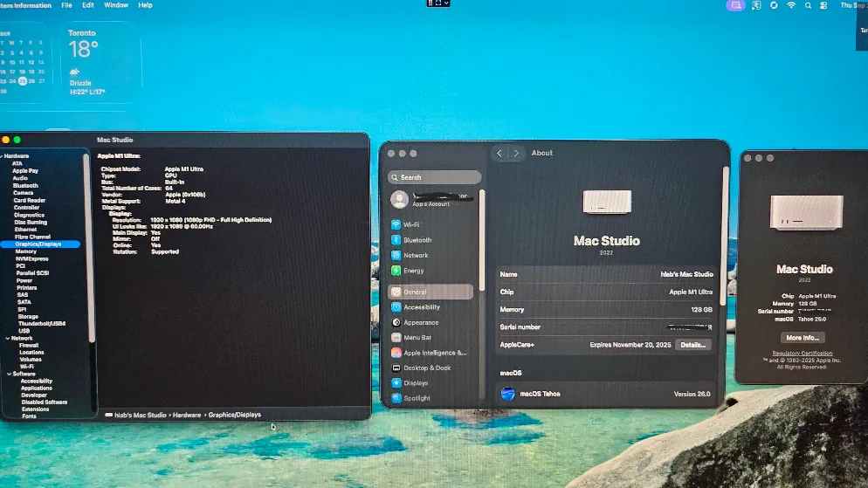
Task: Click the macOS Tahoe icon
Action: tap(507, 394)
